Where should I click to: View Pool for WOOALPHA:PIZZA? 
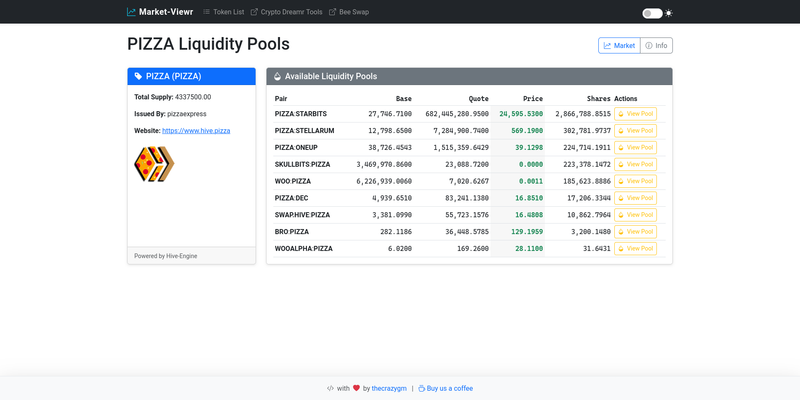click(635, 248)
